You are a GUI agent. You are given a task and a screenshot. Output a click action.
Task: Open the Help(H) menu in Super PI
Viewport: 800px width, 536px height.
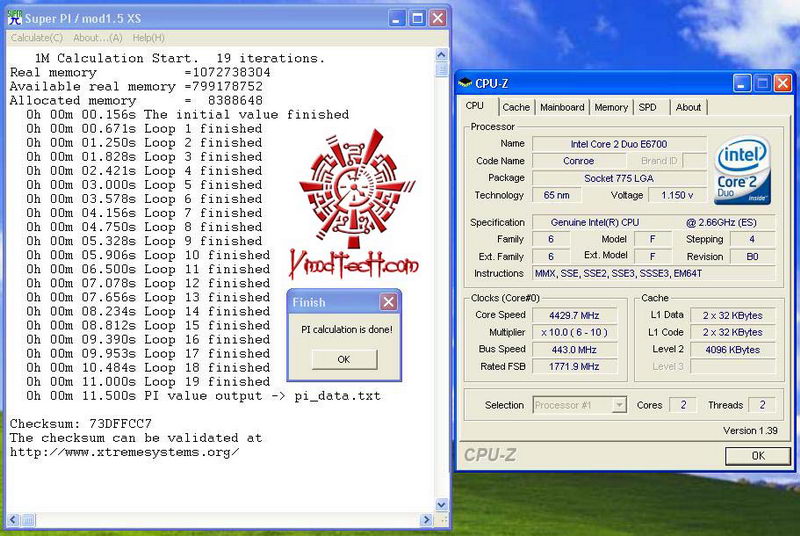tap(148, 38)
